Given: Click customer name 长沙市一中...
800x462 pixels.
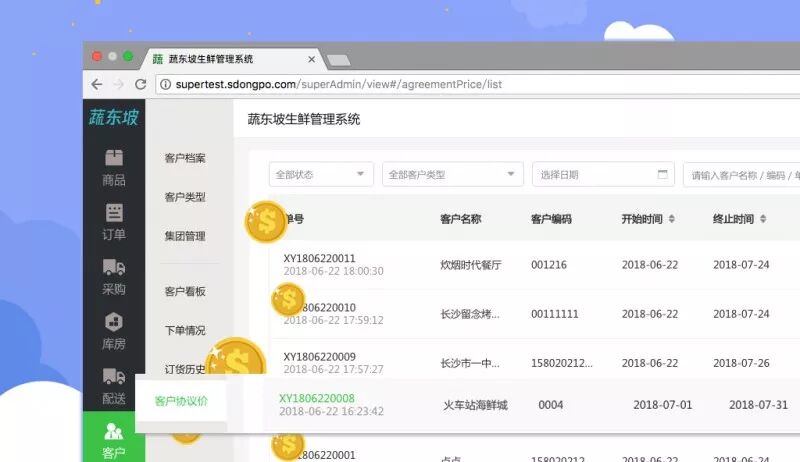Looking at the screenshot, I should pos(470,363).
